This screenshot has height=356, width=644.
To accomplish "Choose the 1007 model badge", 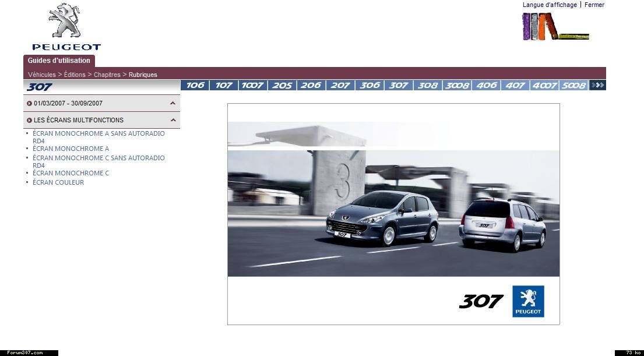I will (253, 86).
